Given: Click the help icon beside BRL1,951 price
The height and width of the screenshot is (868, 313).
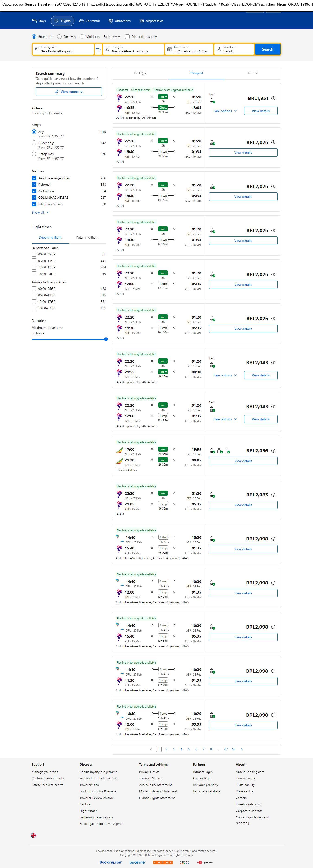Looking at the screenshot, I should coord(273,98).
